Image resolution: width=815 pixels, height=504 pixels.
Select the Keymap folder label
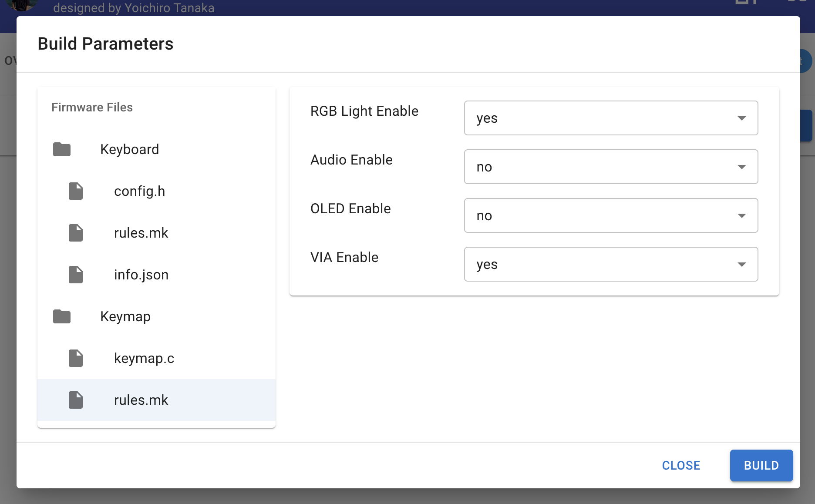tap(125, 316)
